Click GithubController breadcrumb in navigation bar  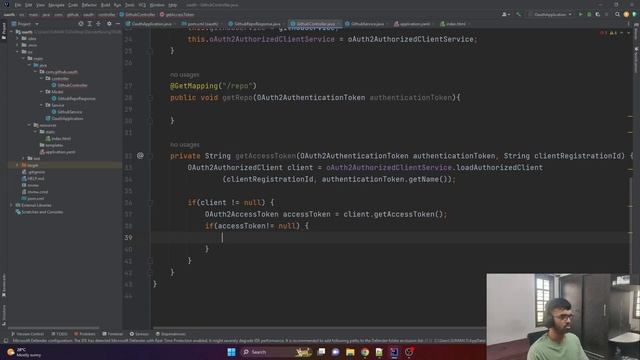138,14
